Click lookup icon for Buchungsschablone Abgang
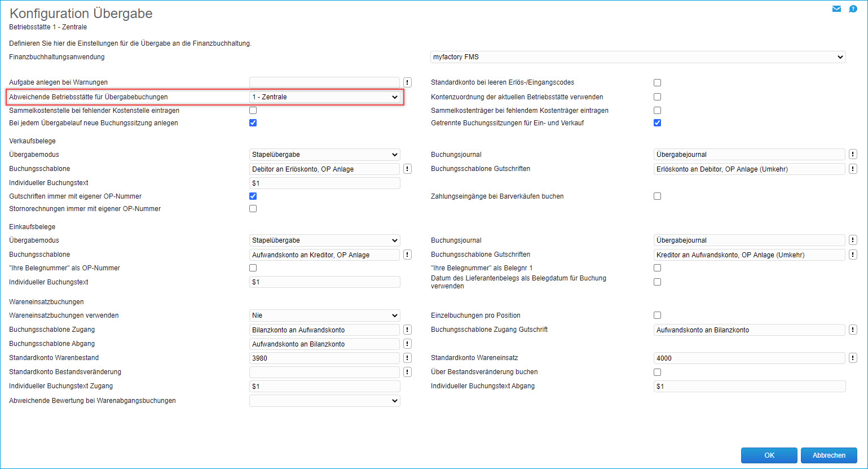 pos(407,344)
